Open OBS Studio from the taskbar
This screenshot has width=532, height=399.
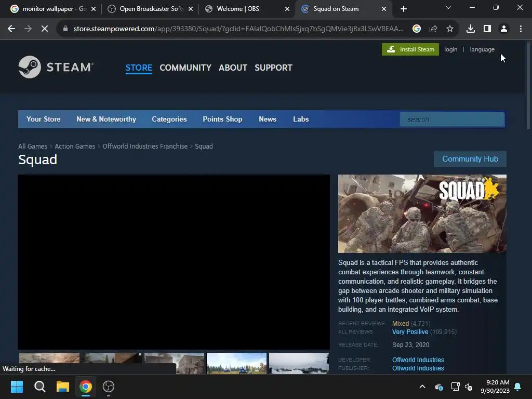[x=108, y=387]
